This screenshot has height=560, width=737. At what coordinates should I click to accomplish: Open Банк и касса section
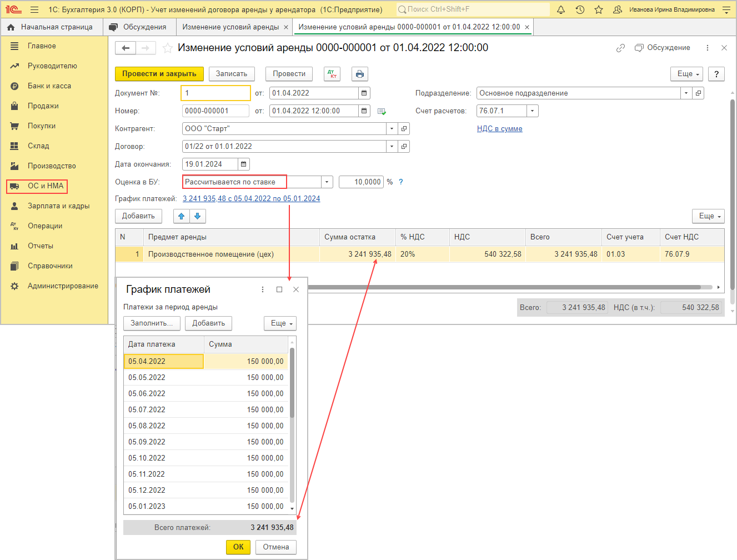click(49, 86)
